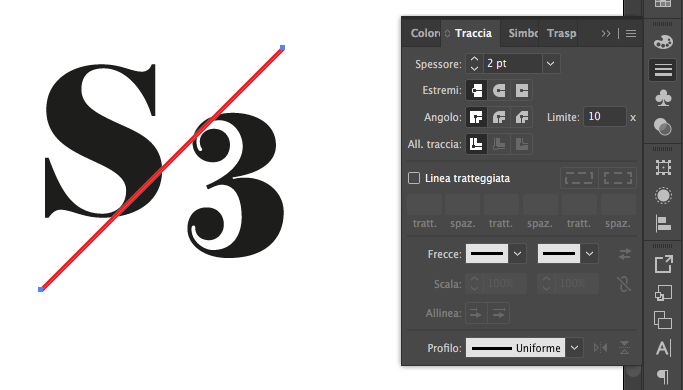Select the round cap Estremi option
The width and height of the screenshot is (683, 390).
pos(499,91)
